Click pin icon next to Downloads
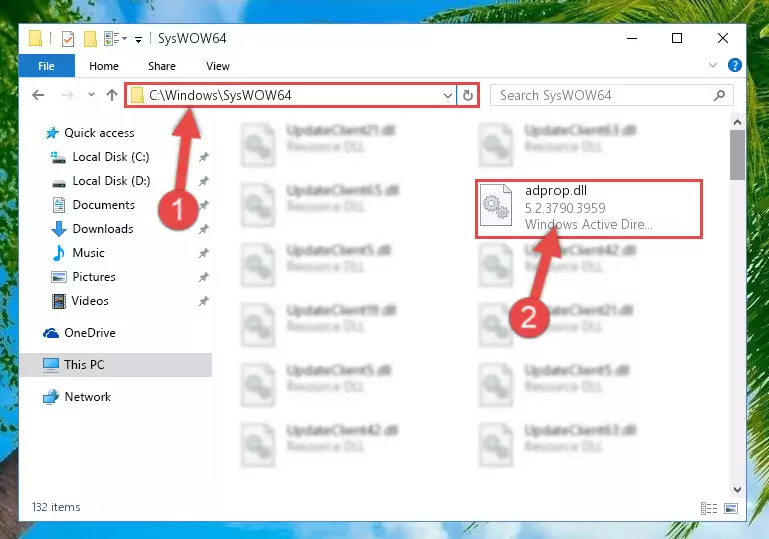 click(x=204, y=229)
